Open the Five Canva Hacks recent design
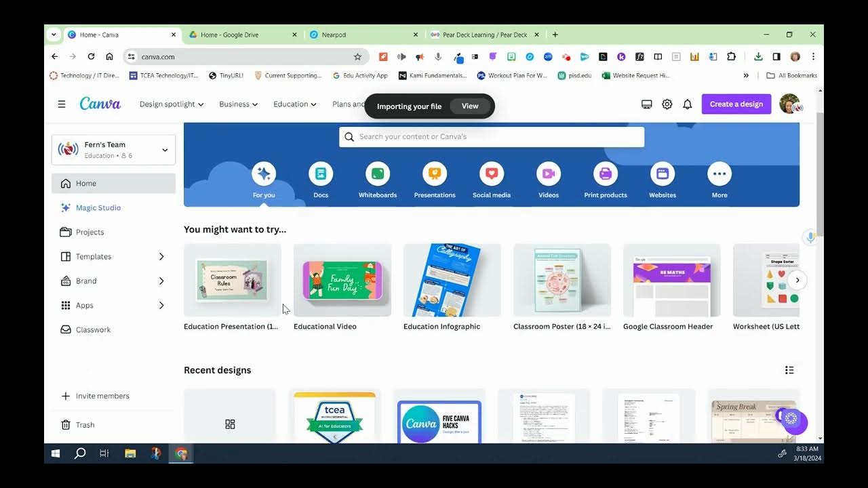 (x=439, y=416)
